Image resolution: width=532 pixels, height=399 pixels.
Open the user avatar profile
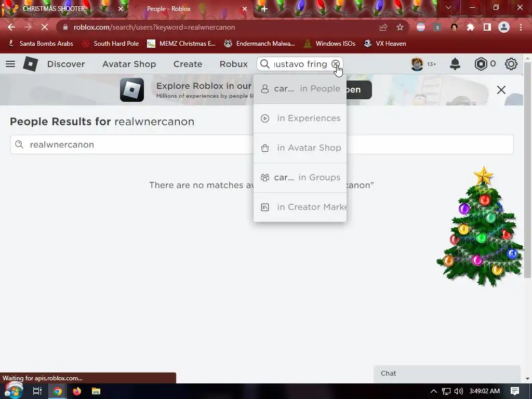[x=417, y=64]
